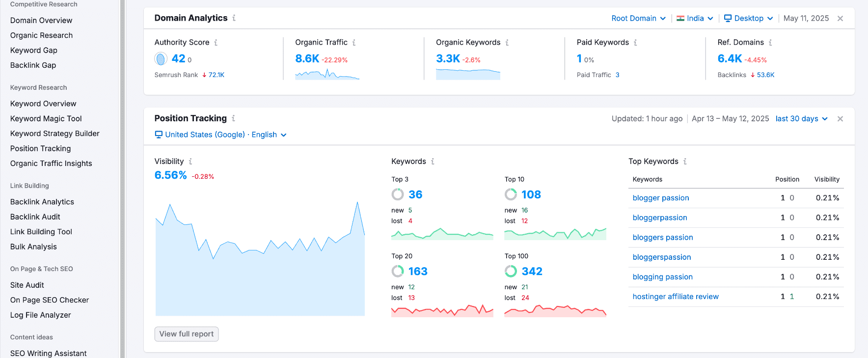Expand the last 30 days range selector

[801, 119]
